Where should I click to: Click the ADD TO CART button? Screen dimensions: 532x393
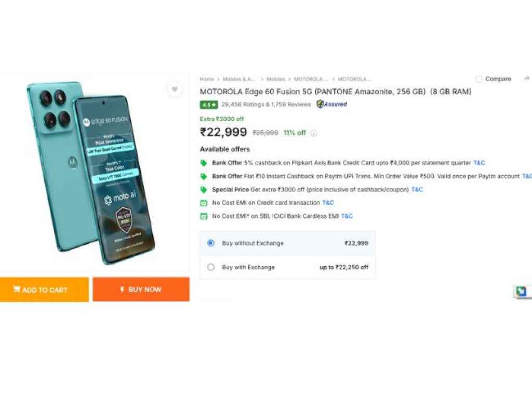click(x=44, y=290)
